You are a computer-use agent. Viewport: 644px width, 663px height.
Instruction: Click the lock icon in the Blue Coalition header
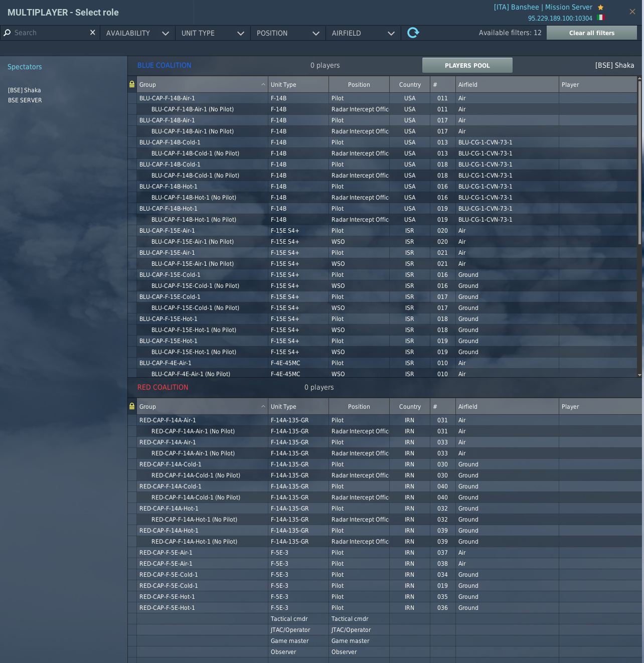132,84
